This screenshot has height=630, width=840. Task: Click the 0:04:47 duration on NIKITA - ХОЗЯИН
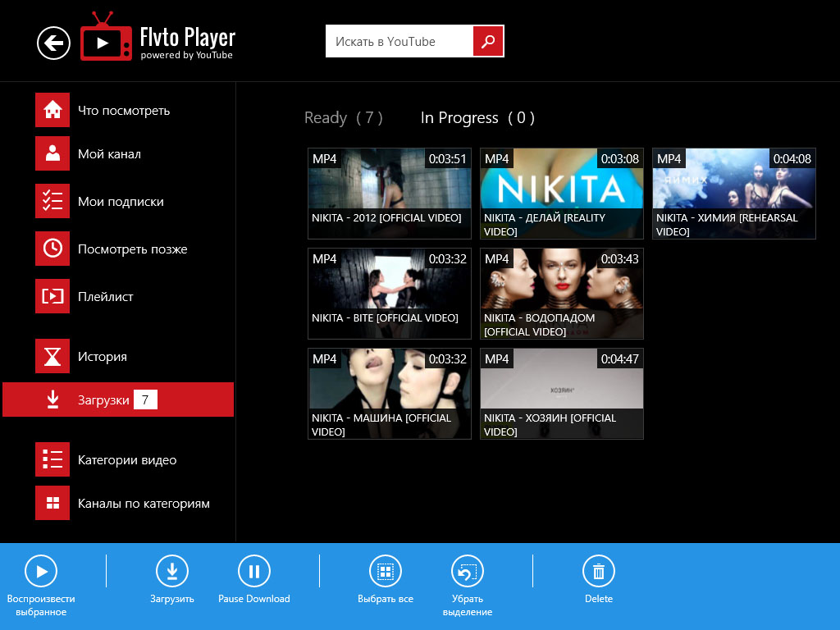point(620,359)
